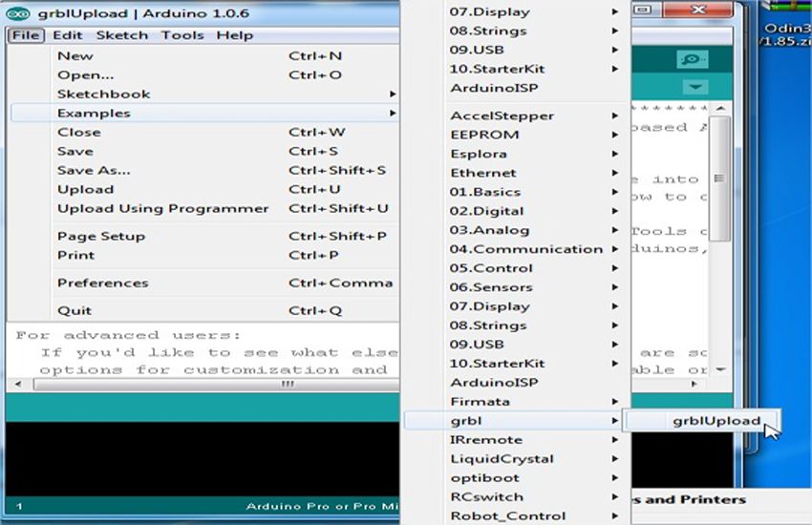Open the Tools menu

click(182, 35)
